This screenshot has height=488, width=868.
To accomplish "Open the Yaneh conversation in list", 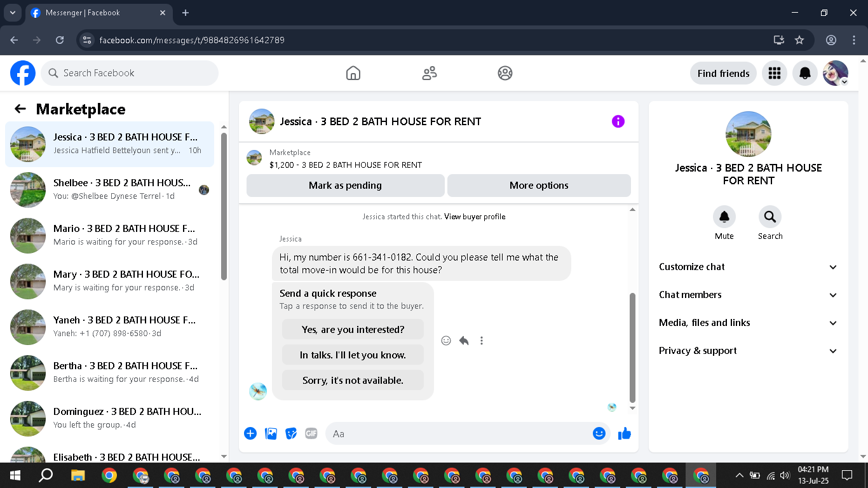I will tap(109, 327).
